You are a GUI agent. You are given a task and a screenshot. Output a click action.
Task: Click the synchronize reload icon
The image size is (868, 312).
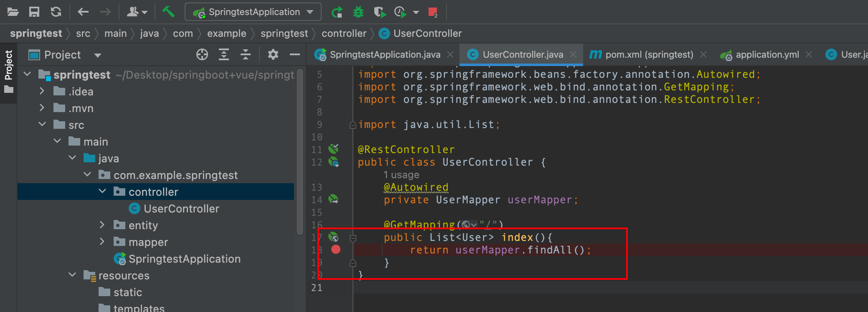click(x=56, y=12)
